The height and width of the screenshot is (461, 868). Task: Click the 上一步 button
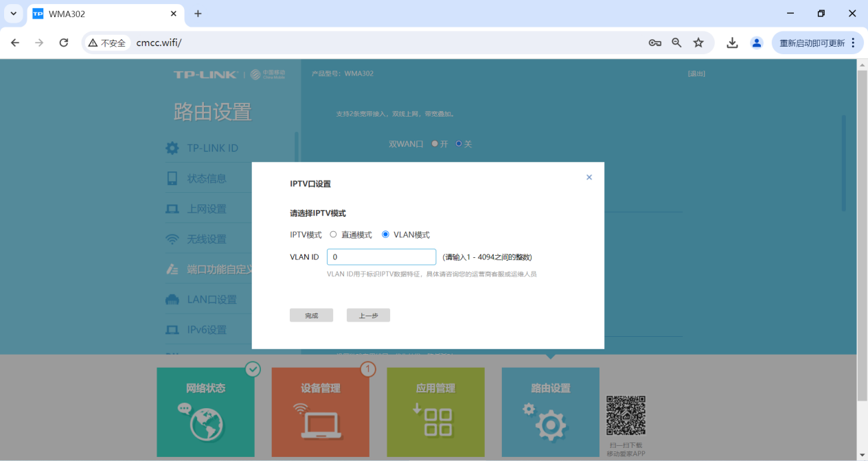point(368,316)
